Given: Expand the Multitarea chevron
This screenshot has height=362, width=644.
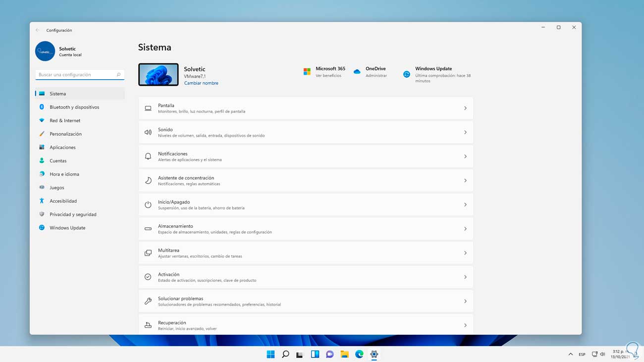Looking at the screenshot, I should (x=465, y=253).
